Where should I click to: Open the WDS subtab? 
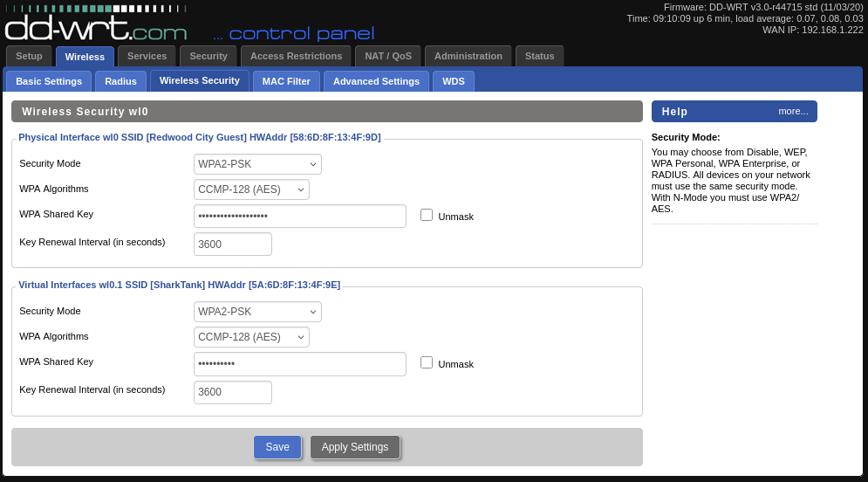point(453,81)
